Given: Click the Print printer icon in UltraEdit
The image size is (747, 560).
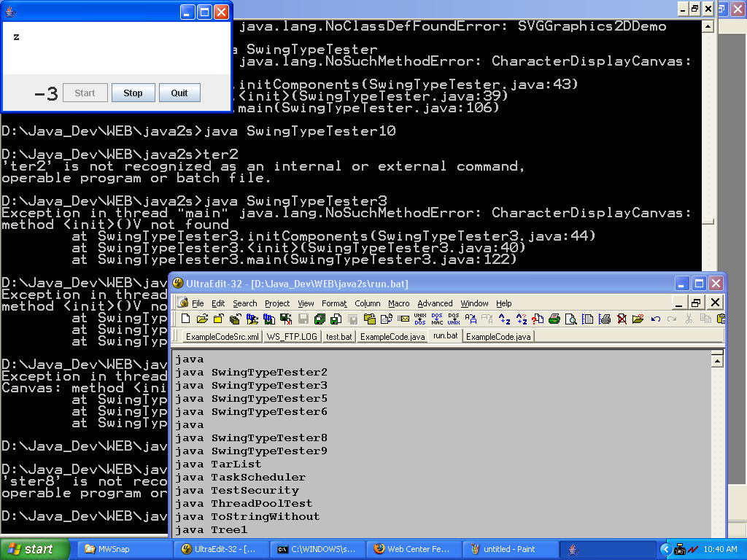Looking at the screenshot, I should [554, 319].
